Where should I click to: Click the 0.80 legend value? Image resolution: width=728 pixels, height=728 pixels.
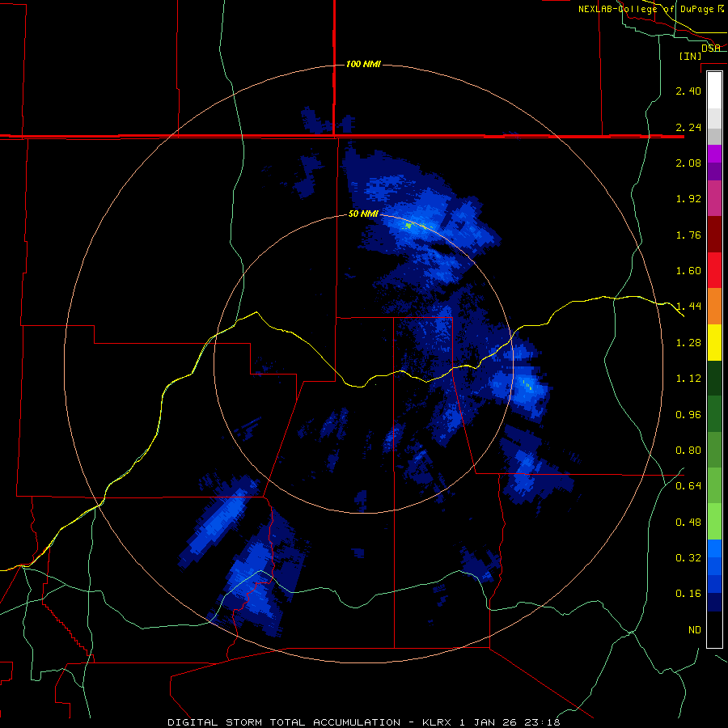click(x=688, y=451)
